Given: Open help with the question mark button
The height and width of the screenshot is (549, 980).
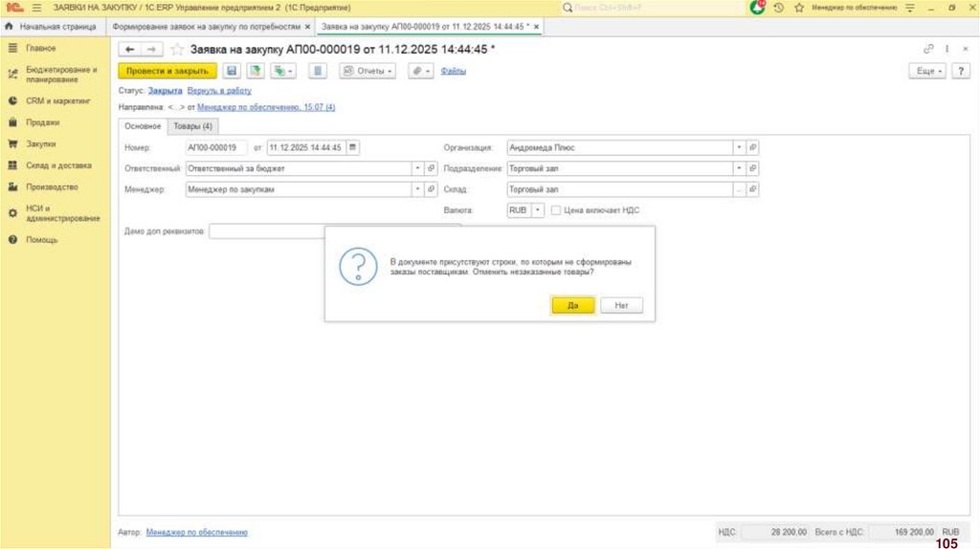Looking at the screenshot, I should [961, 71].
